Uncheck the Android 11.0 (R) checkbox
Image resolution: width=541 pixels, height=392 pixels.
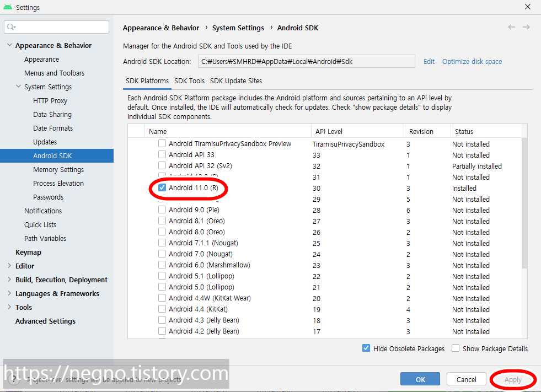pos(162,187)
